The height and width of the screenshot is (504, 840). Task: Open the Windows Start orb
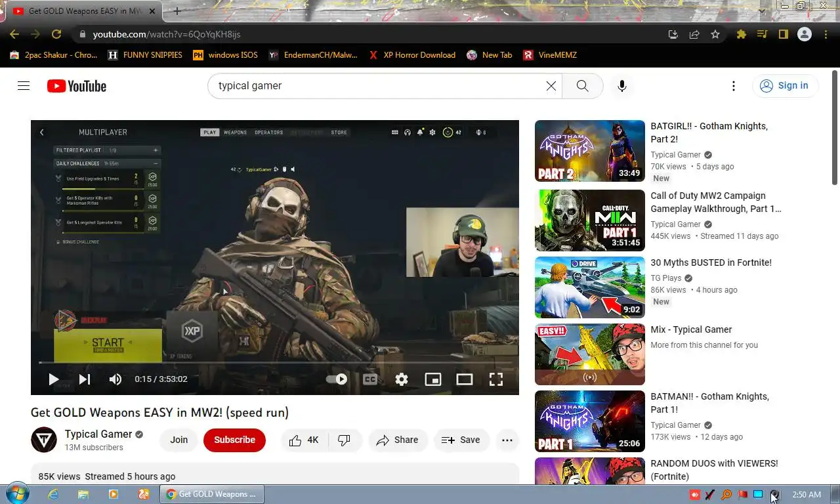pos(16,494)
